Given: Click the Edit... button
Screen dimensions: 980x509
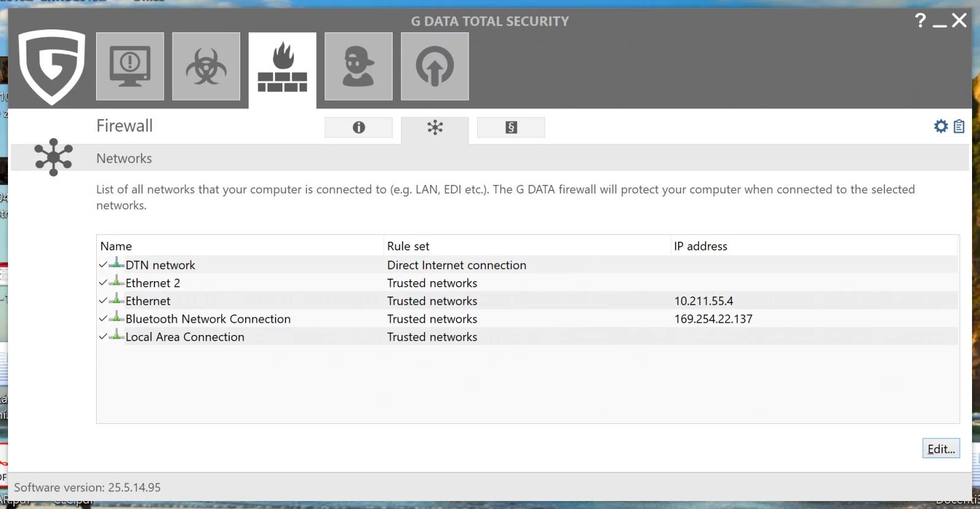Looking at the screenshot, I should point(941,448).
